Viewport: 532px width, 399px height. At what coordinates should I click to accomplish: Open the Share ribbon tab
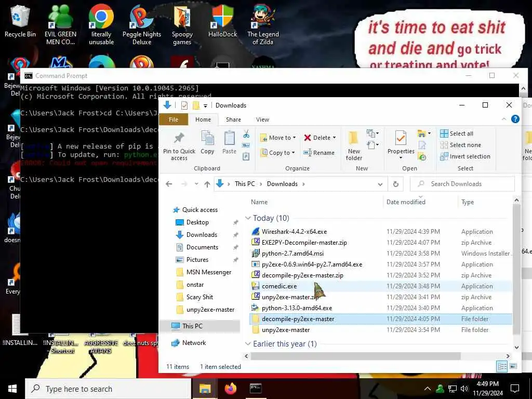[233, 119]
